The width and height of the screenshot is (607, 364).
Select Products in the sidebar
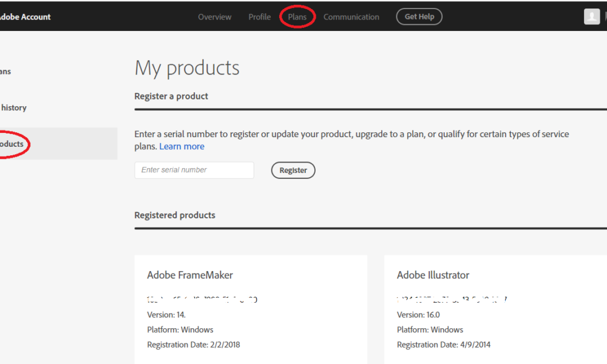(x=12, y=144)
